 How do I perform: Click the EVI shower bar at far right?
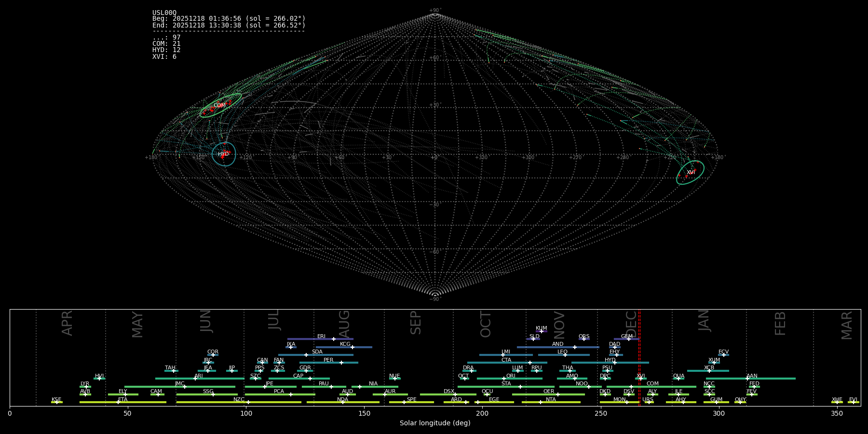853,402
